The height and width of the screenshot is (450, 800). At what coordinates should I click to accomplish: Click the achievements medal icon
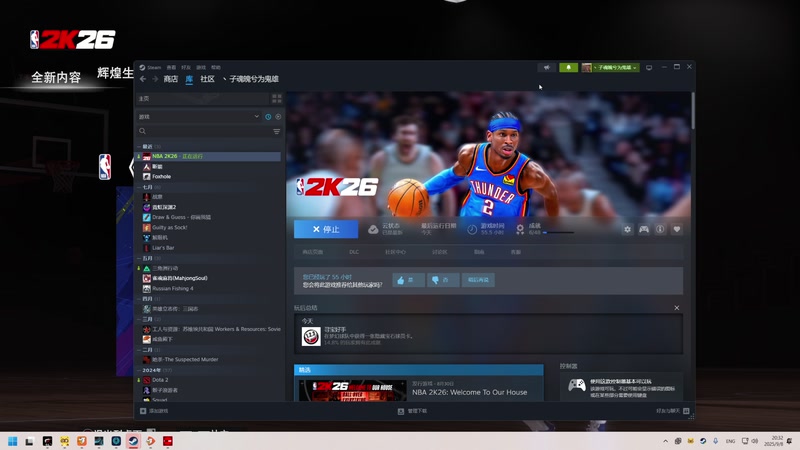click(520, 230)
